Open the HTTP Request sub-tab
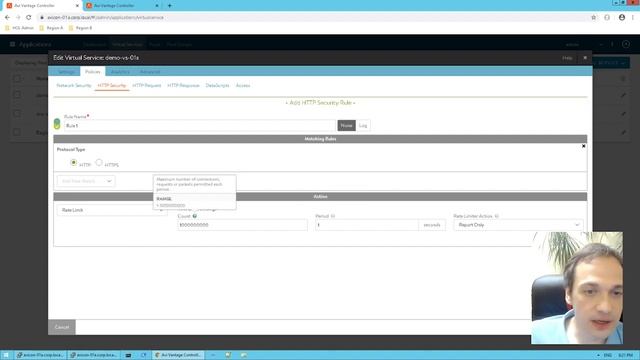The height and width of the screenshot is (360, 640). tap(147, 85)
